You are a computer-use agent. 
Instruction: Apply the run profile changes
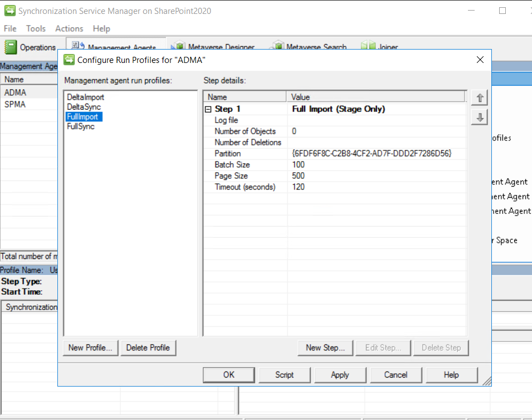pyautogui.click(x=340, y=375)
